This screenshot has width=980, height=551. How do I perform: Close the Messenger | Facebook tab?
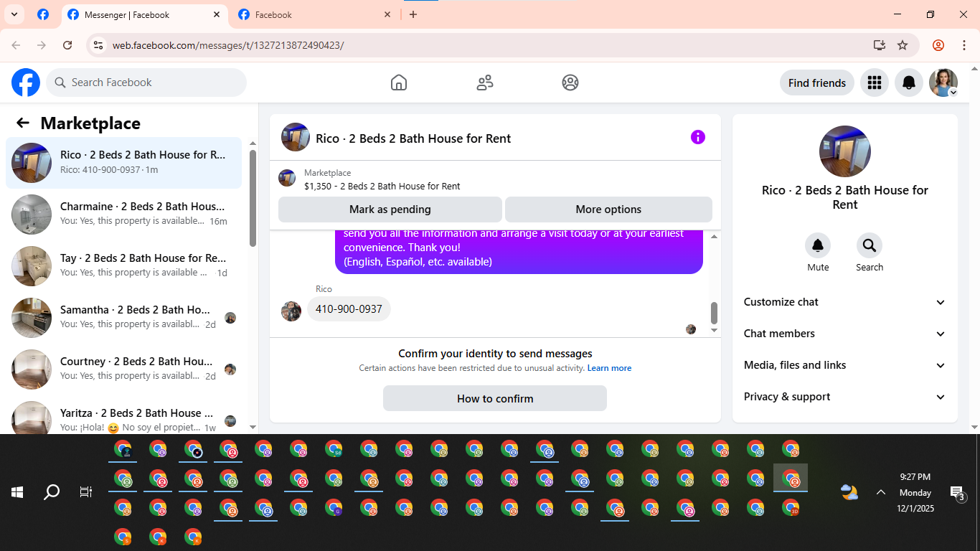coord(217,14)
